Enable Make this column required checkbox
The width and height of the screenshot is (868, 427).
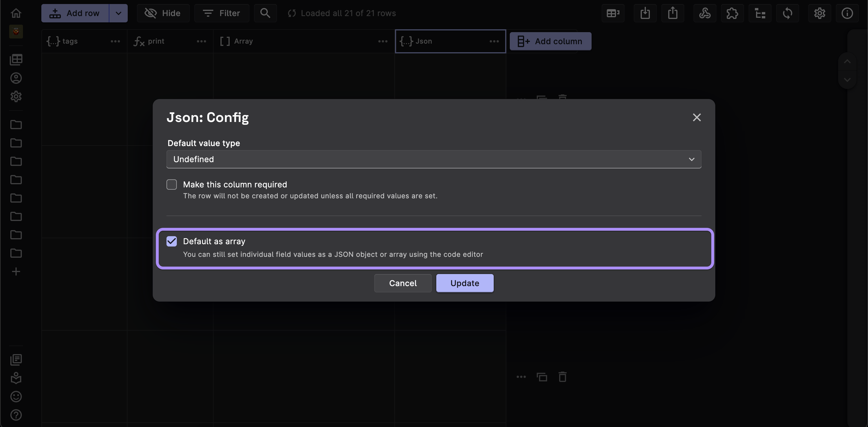(x=172, y=185)
